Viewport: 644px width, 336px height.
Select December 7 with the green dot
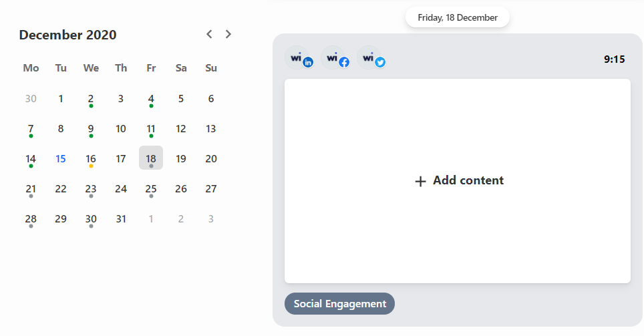[31, 128]
